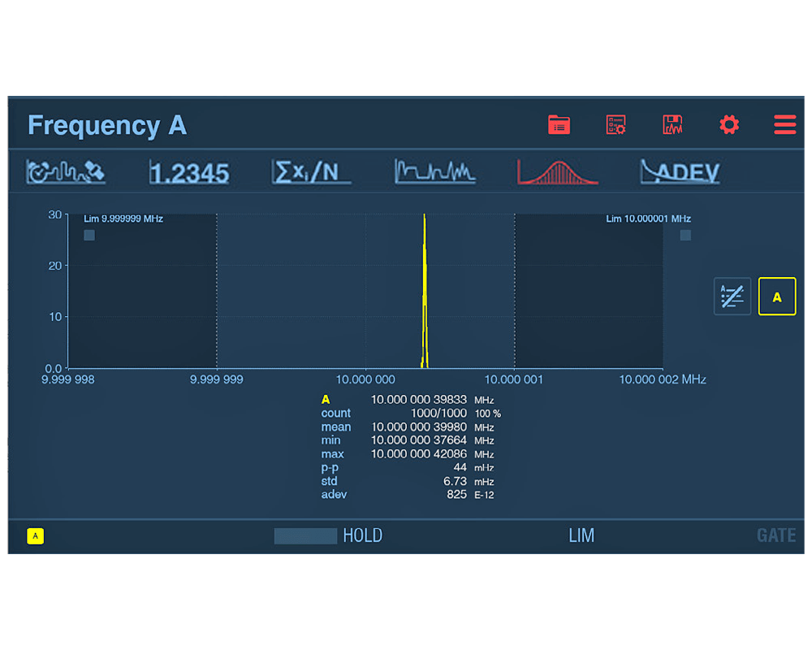Open the ADEV Allan deviation view
812x650 pixels.
(x=680, y=171)
